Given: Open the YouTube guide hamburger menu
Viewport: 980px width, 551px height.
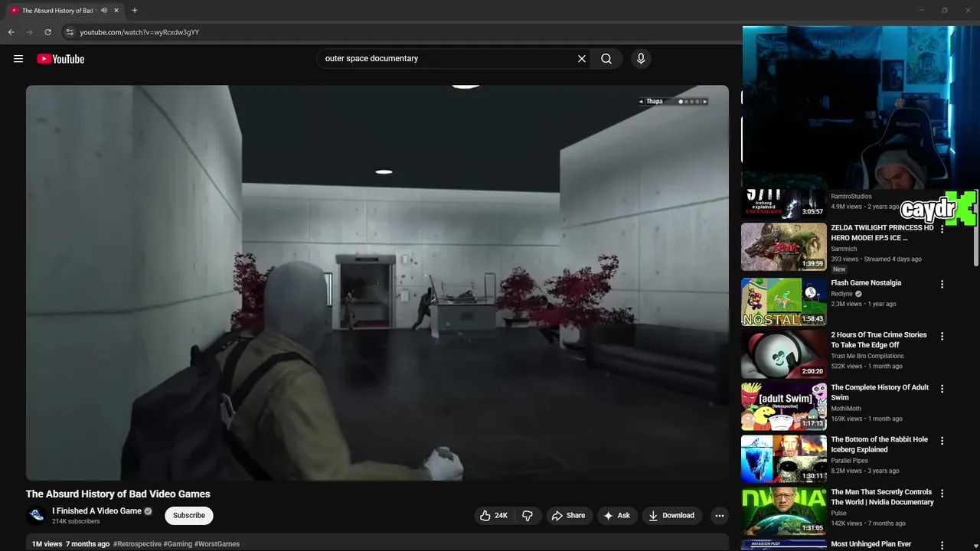Looking at the screenshot, I should click(18, 59).
